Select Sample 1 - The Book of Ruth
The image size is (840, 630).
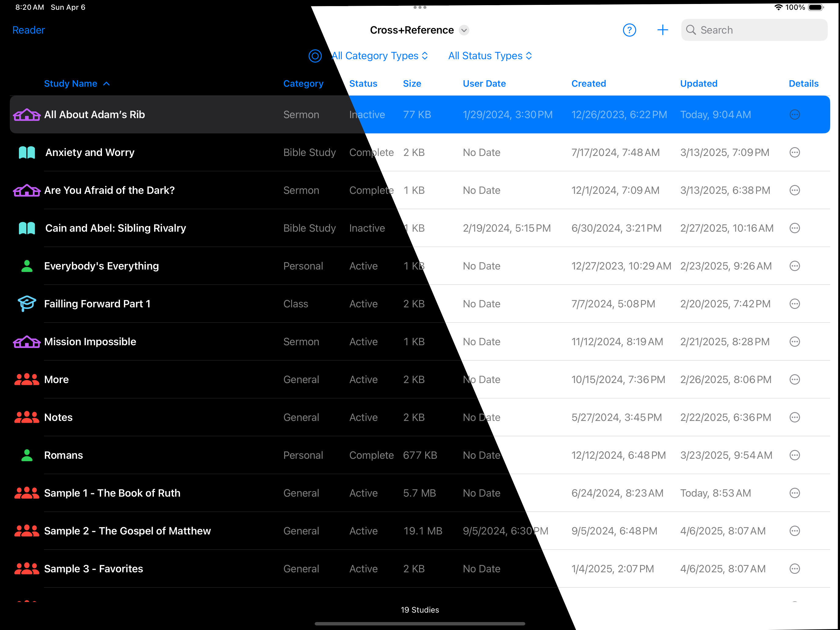[420, 493]
